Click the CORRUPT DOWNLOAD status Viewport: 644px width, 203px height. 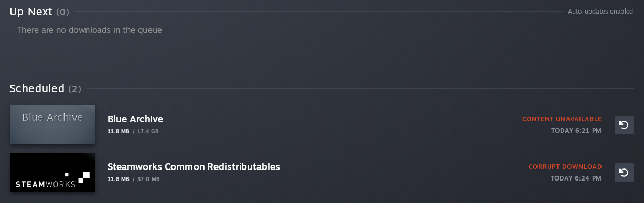tap(565, 167)
